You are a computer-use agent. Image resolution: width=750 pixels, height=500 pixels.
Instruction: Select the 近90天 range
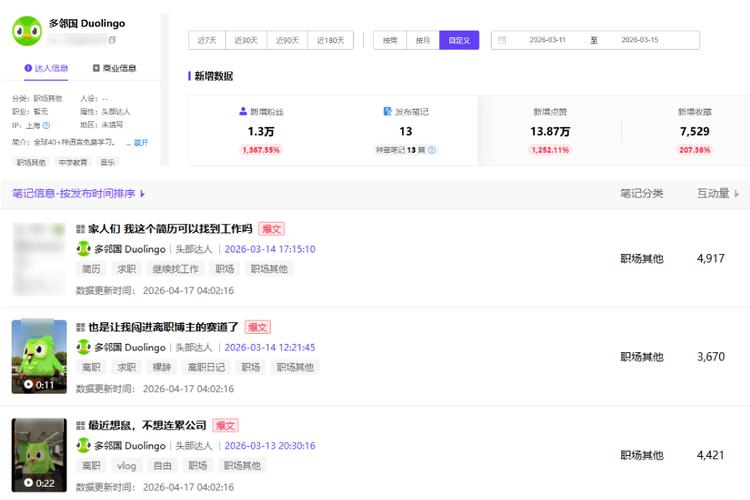[287, 40]
